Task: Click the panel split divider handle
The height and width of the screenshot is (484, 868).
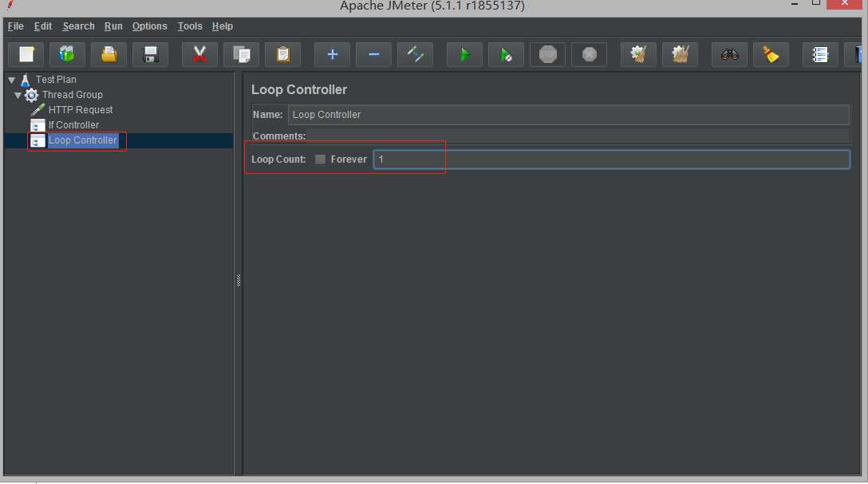Action: click(x=239, y=281)
